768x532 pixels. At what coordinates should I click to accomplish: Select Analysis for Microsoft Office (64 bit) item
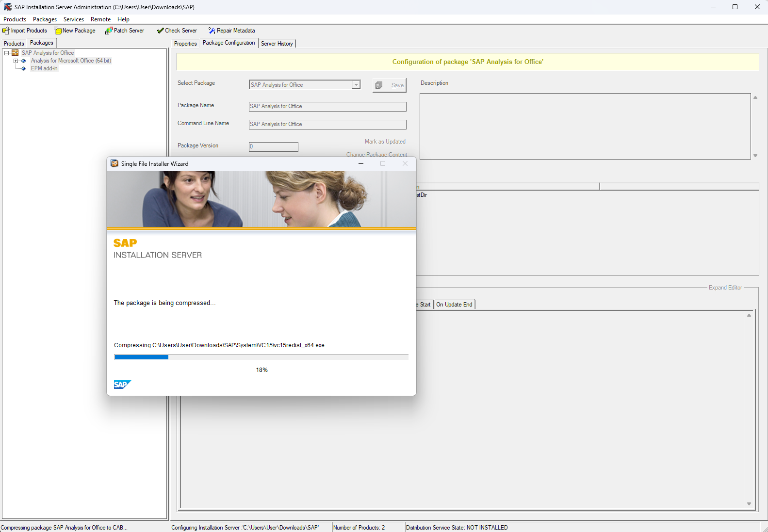pyautogui.click(x=71, y=61)
